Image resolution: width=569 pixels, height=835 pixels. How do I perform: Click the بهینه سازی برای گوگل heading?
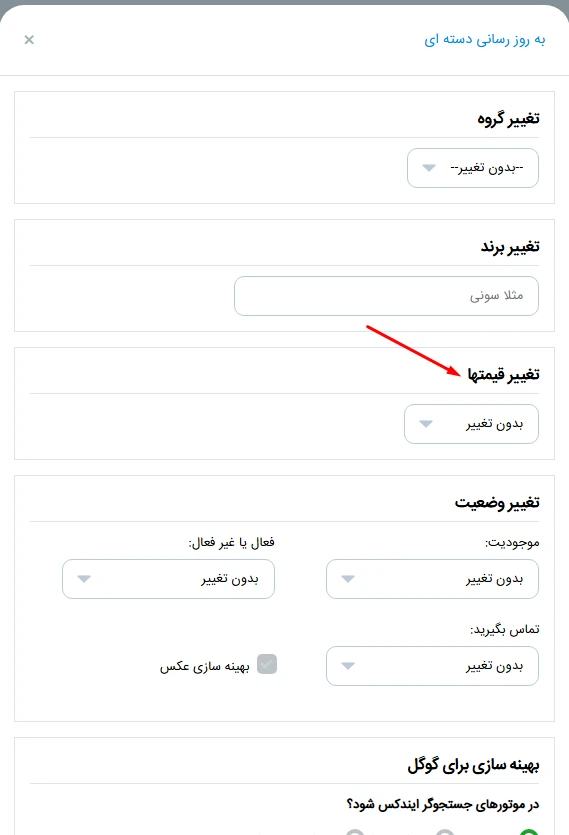tap(473, 765)
